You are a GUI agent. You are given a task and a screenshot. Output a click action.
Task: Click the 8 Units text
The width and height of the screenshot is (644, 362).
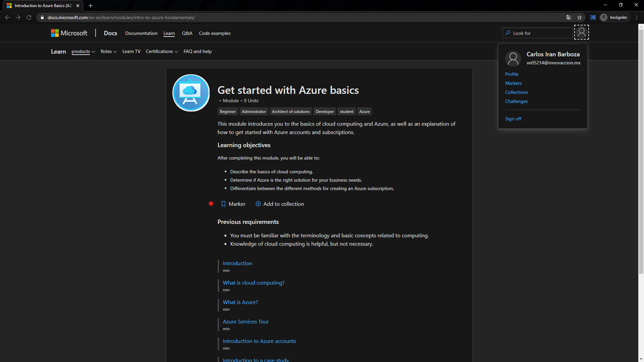(251, 101)
